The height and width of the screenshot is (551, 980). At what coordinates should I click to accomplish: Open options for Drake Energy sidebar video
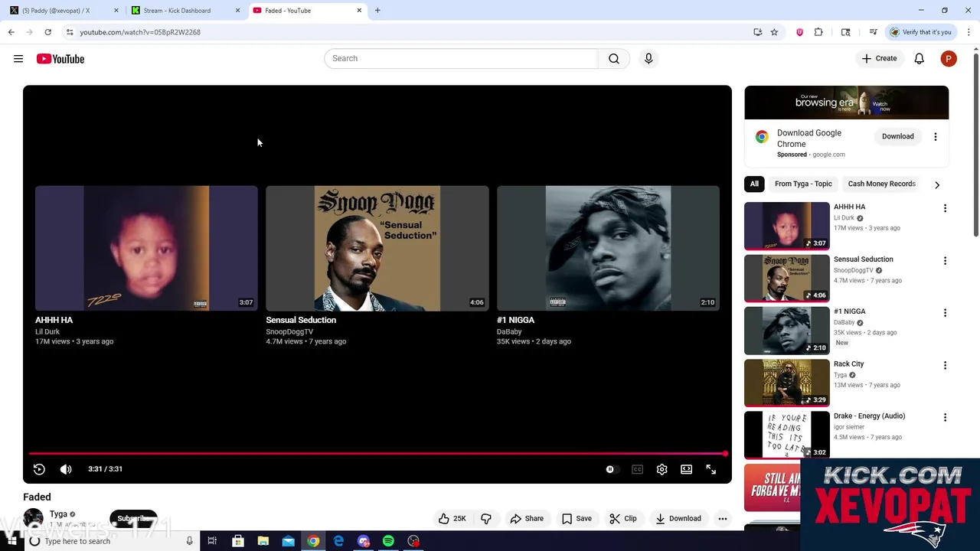(x=945, y=418)
